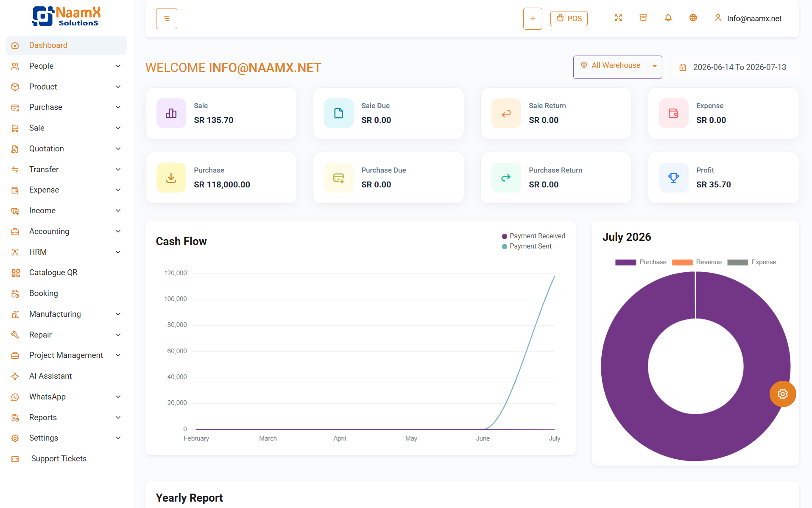This screenshot has width=812, height=508.
Task: Expand the Accounting menu chevron
Action: point(118,232)
